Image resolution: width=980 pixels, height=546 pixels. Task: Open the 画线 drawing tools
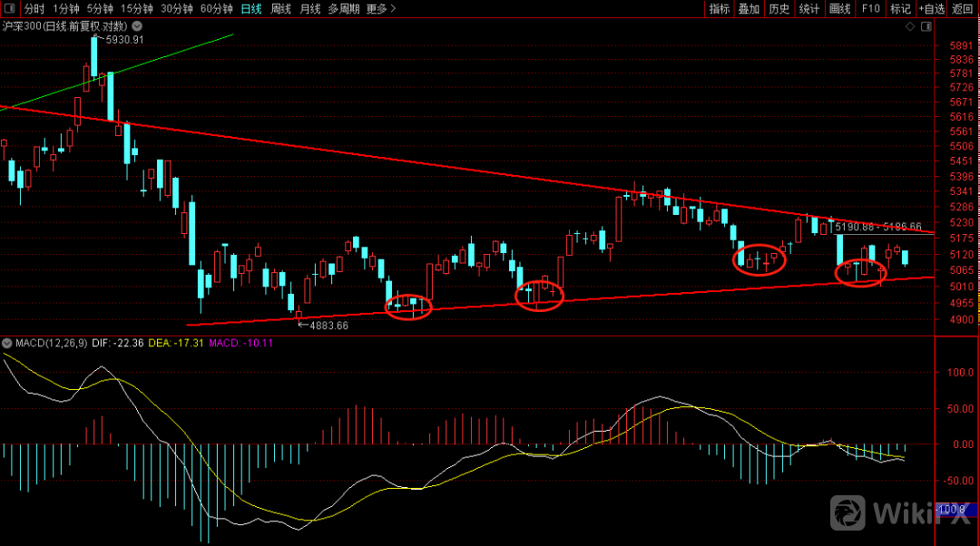[x=840, y=9]
